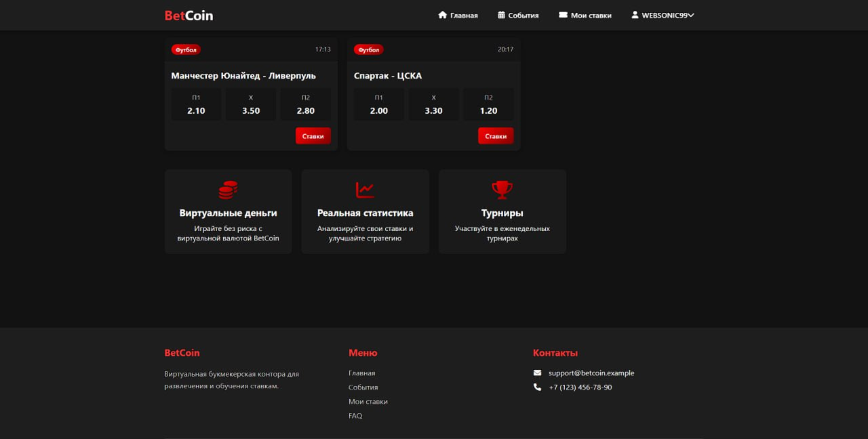Select the Спартак - ЦСКА match title
868x439 pixels.
click(x=388, y=76)
